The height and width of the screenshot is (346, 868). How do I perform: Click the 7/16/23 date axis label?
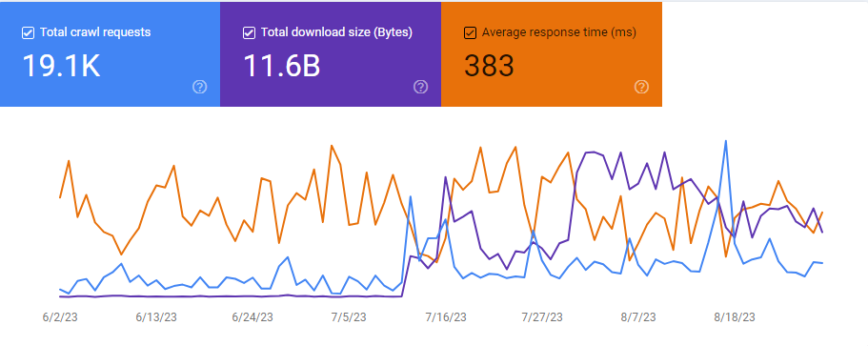point(446,317)
